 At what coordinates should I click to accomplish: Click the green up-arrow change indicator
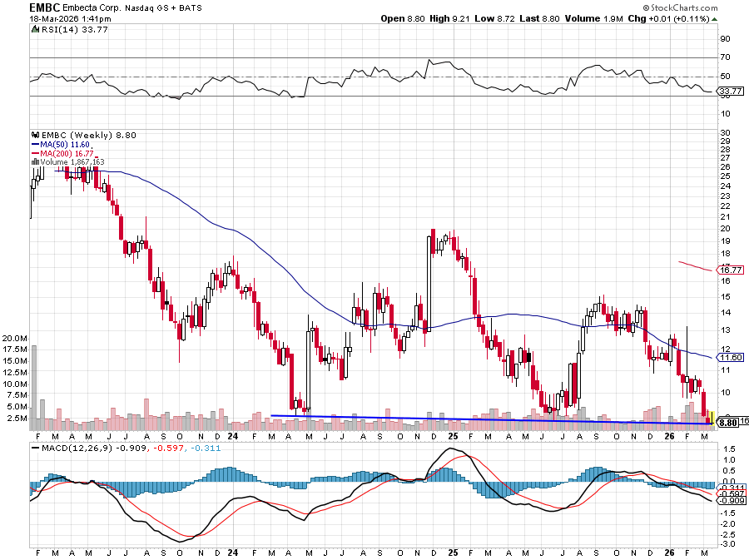point(714,19)
